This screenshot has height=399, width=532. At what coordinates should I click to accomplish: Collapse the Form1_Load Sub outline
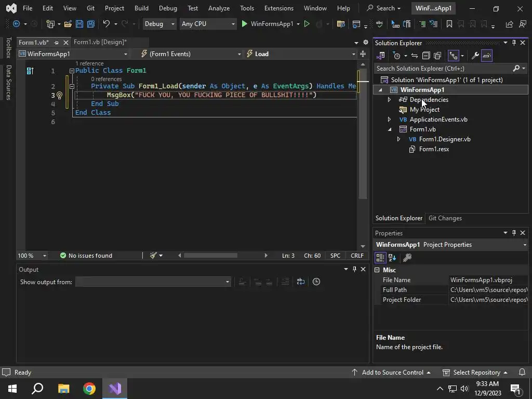pyautogui.click(x=72, y=87)
